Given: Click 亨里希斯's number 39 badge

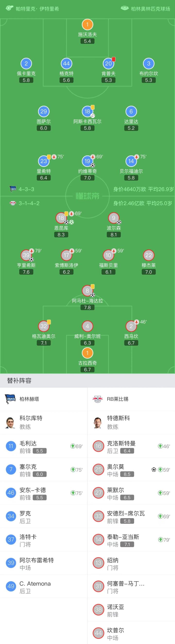Looking at the screenshot, I should click(26, 255).
